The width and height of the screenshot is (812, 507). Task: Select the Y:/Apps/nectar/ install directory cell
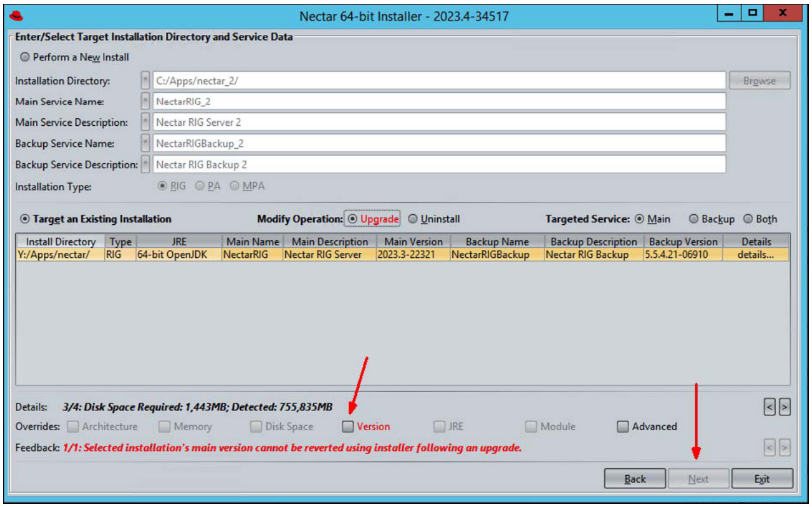point(61,255)
